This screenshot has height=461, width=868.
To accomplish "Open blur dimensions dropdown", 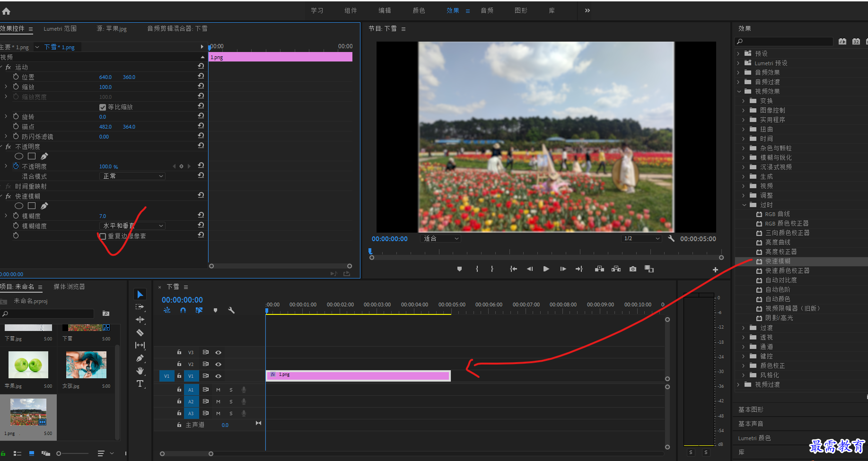I will point(132,226).
